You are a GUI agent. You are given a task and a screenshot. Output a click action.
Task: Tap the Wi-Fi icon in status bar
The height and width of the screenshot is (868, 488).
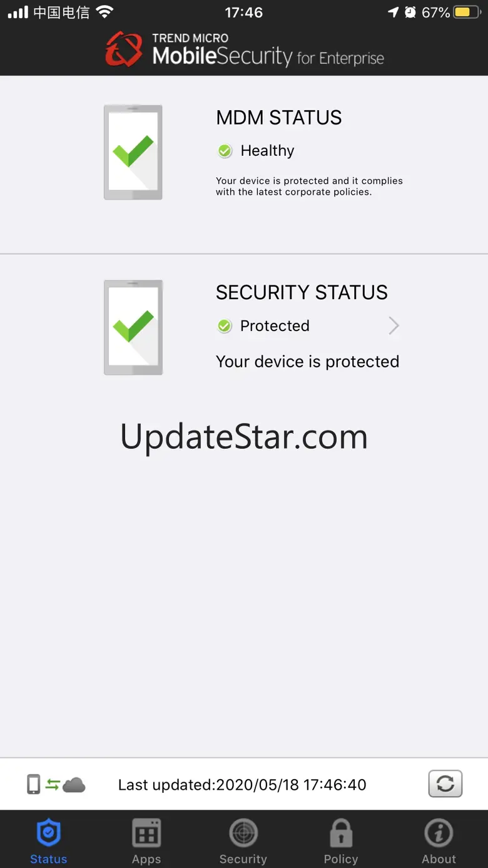click(x=104, y=12)
